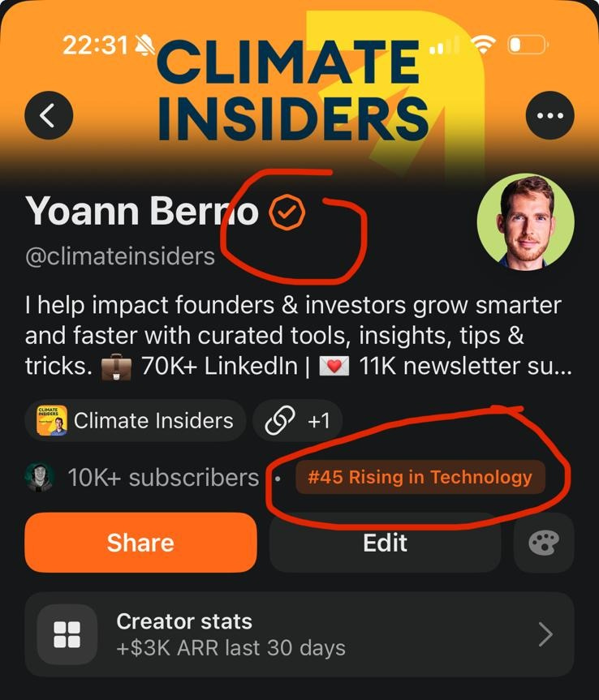Open Yoann Berno's profile photo
599x700 pixels.
pyautogui.click(x=526, y=222)
